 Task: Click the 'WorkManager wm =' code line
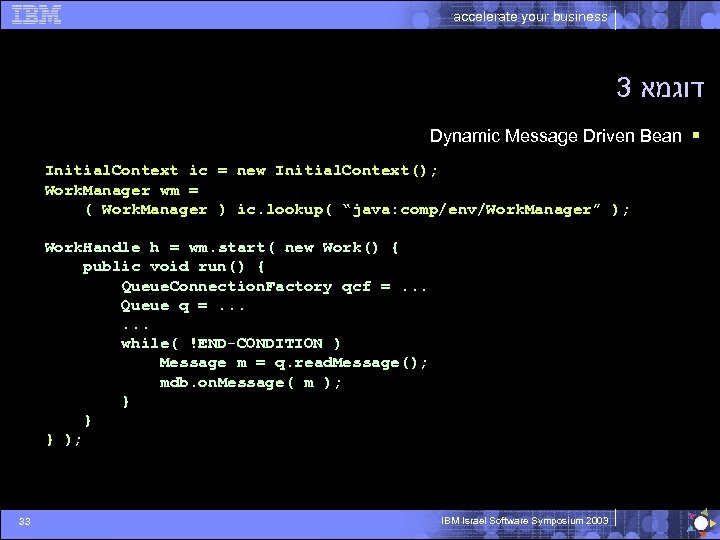[x=122, y=191]
